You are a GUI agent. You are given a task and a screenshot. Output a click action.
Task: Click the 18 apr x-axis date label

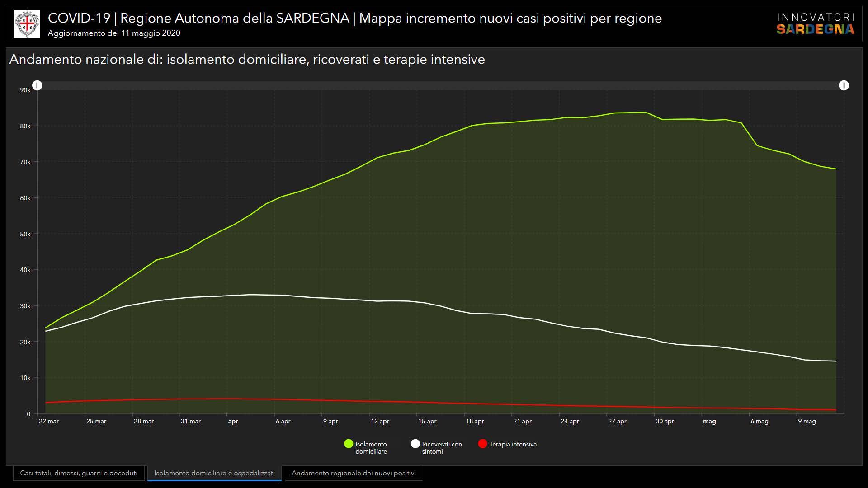click(x=475, y=421)
